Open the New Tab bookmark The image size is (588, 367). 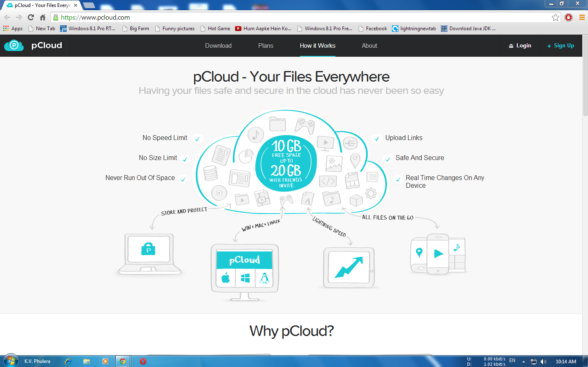pos(42,29)
